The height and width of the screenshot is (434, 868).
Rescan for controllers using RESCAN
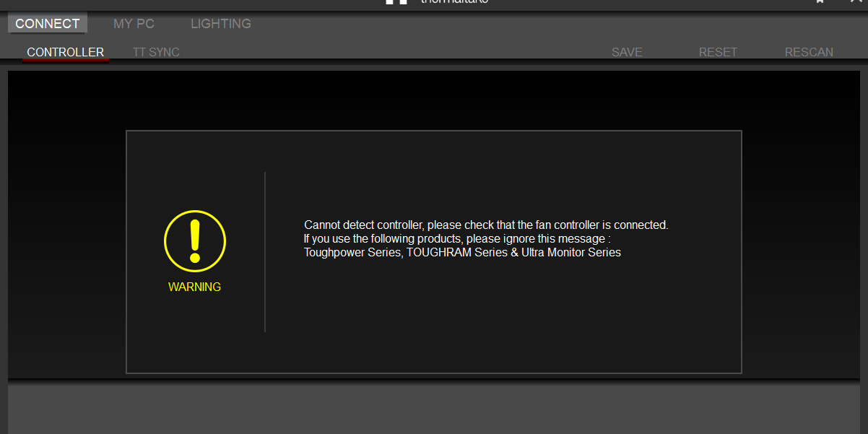pyautogui.click(x=809, y=52)
